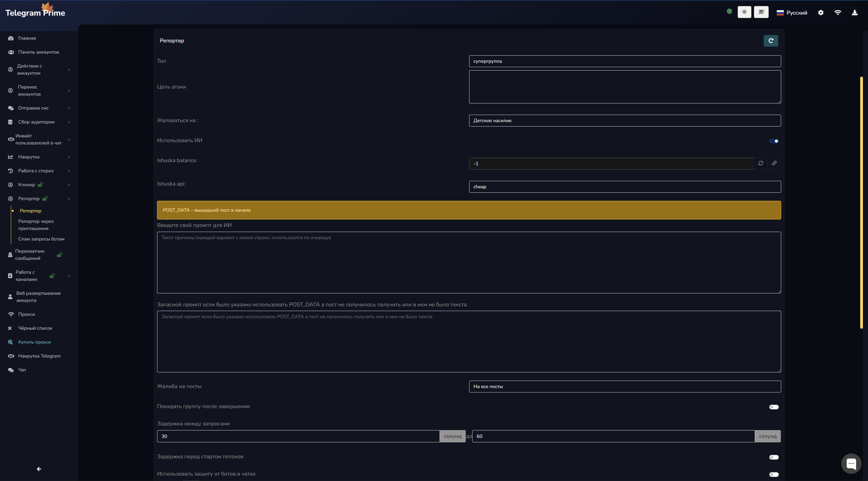Viewport: 868px width, 481px height.
Task: Open the Тип dropdown showing супергруппа
Action: point(625,61)
